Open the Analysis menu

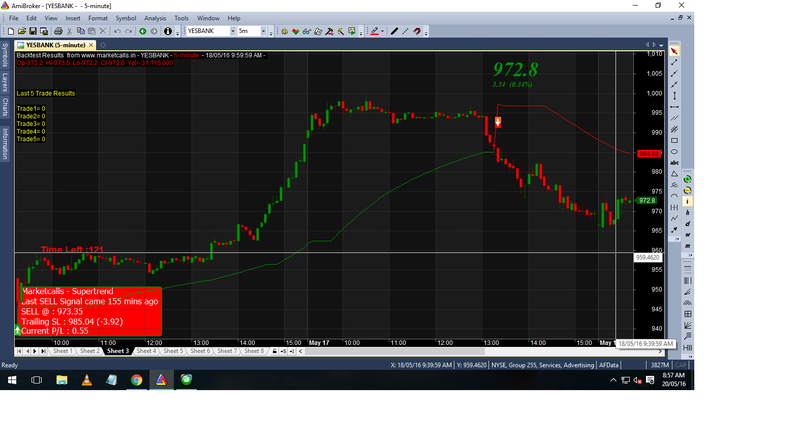[x=155, y=18]
